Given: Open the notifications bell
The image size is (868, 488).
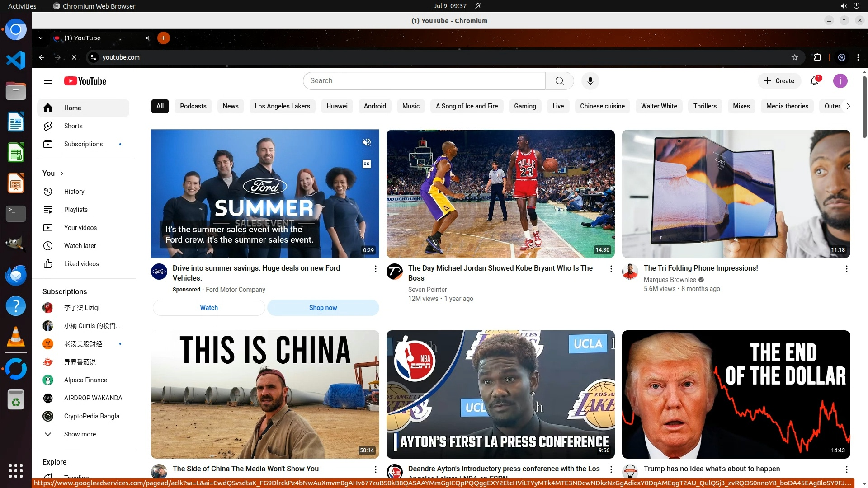Looking at the screenshot, I should [814, 81].
